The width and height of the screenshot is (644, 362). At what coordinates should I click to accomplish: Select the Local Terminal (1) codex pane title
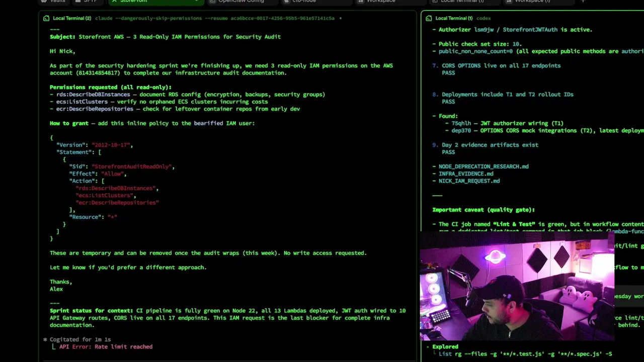(463, 18)
